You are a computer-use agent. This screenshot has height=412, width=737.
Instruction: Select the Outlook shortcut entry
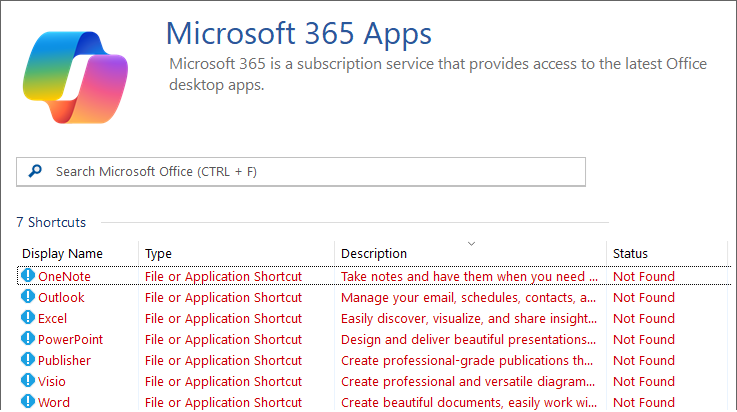click(61, 297)
